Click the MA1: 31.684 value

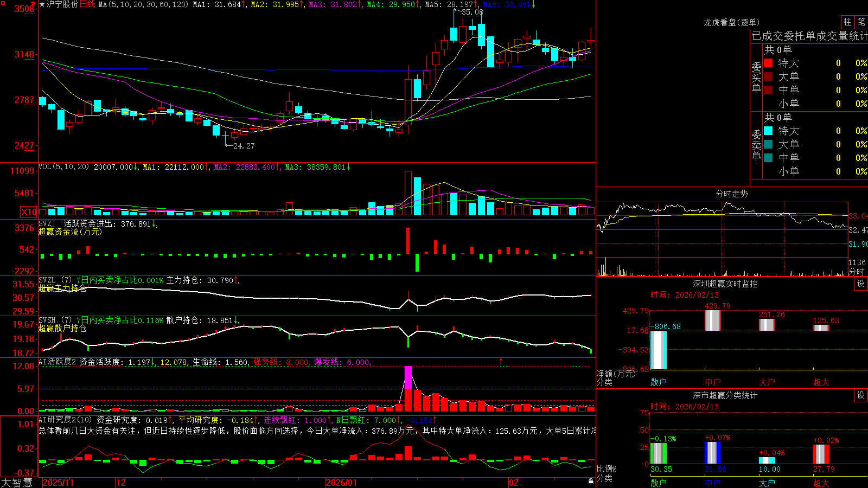pos(217,4)
